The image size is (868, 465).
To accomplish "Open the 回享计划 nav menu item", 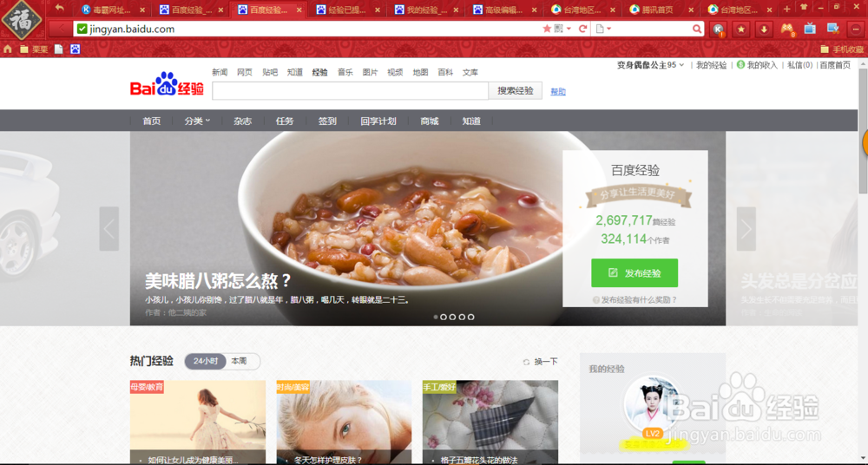I will [x=378, y=121].
